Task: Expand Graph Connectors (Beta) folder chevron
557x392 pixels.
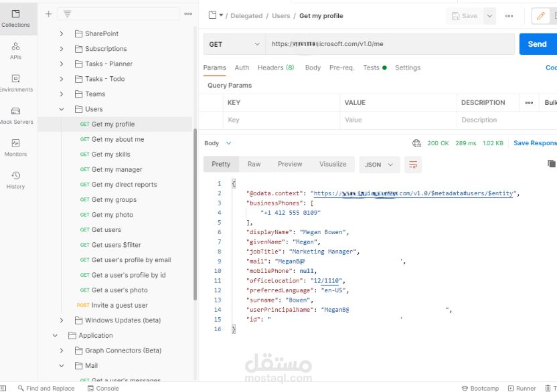Action: [x=62, y=351]
